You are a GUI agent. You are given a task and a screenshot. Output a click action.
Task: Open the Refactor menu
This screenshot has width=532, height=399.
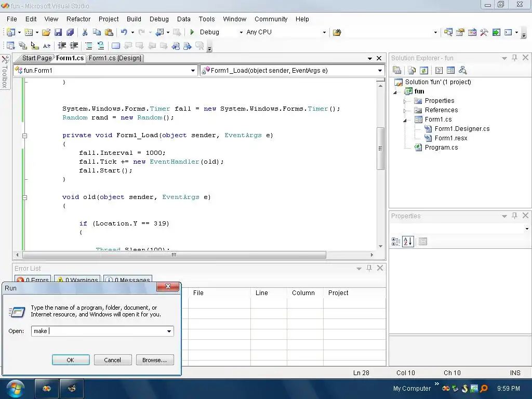coord(78,19)
